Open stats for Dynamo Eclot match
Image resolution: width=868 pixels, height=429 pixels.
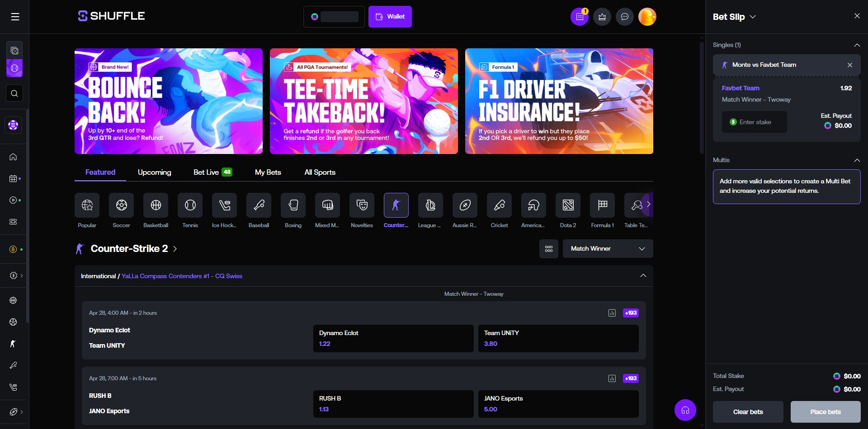(x=612, y=313)
